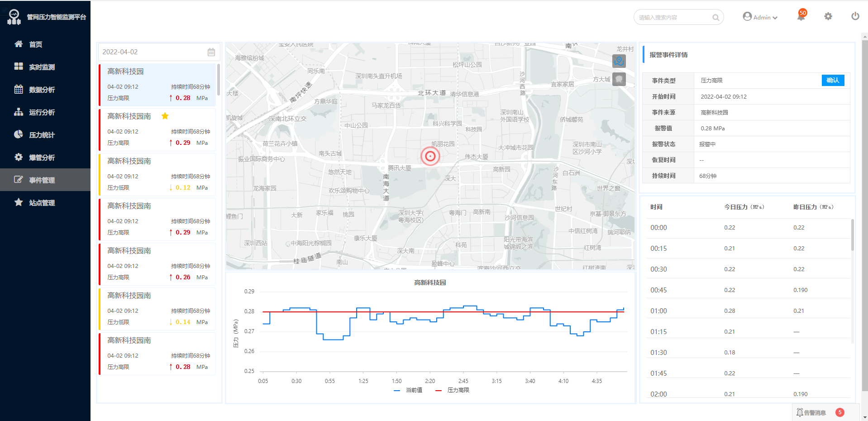Select 高新科技园 0.28 MPa event card
This screenshot has height=421, width=868.
[157, 85]
